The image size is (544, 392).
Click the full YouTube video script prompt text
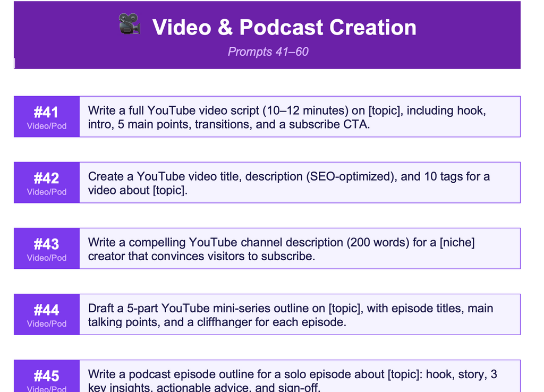click(287, 117)
